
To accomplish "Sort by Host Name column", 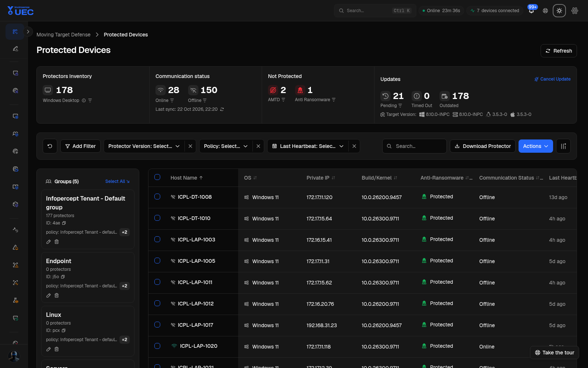I will (x=187, y=178).
